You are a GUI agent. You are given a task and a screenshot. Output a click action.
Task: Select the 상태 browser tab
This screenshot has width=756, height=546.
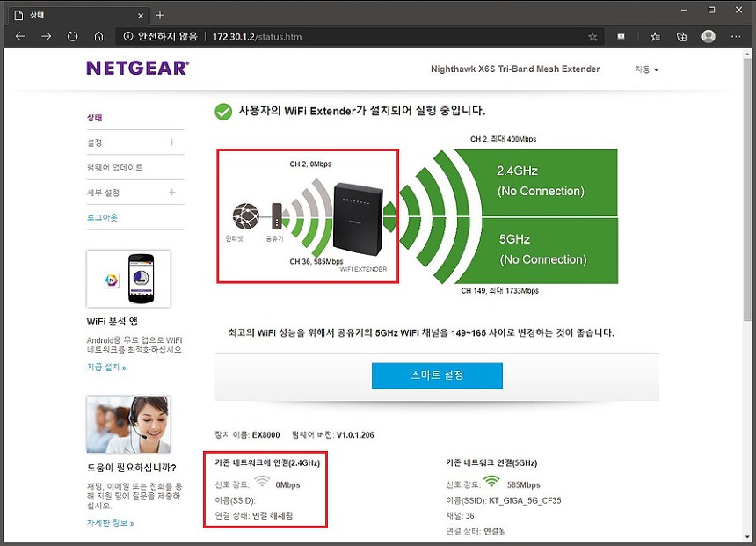click(x=79, y=16)
